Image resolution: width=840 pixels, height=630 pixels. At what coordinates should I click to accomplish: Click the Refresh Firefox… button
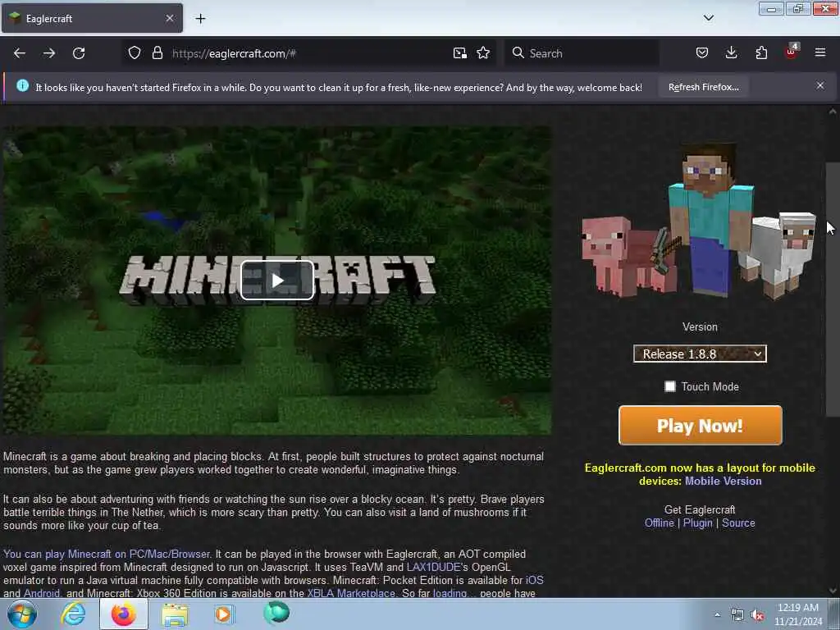coord(703,87)
